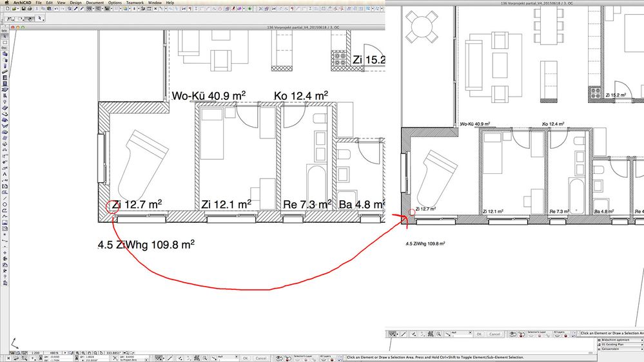
Task: Open the 01 Existing Plan dropdown
Action: 621,345
